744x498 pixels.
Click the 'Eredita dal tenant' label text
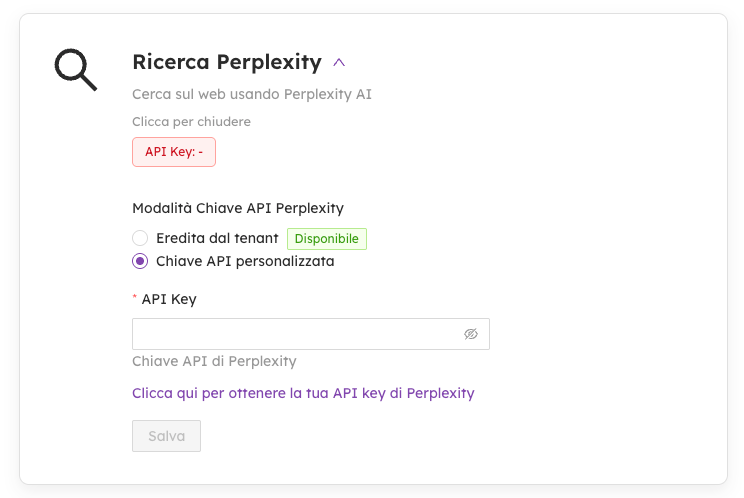point(217,238)
